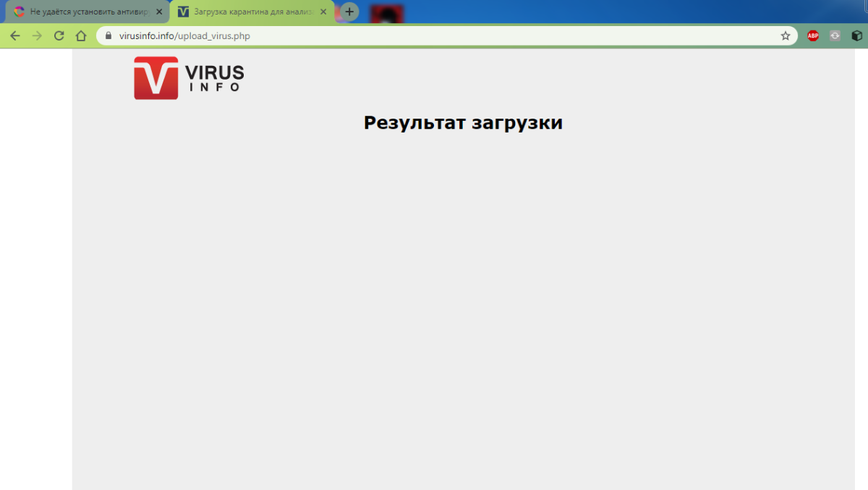Go to browser home page icon

[x=81, y=35]
